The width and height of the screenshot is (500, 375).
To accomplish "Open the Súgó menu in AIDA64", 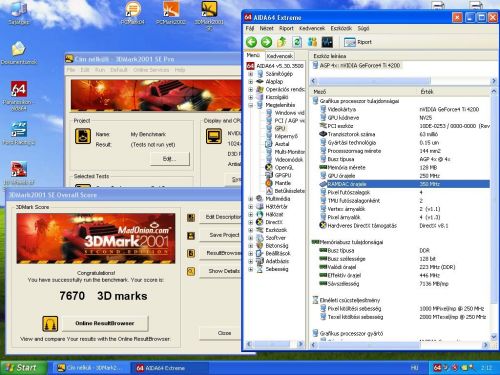I will (x=363, y=28).
